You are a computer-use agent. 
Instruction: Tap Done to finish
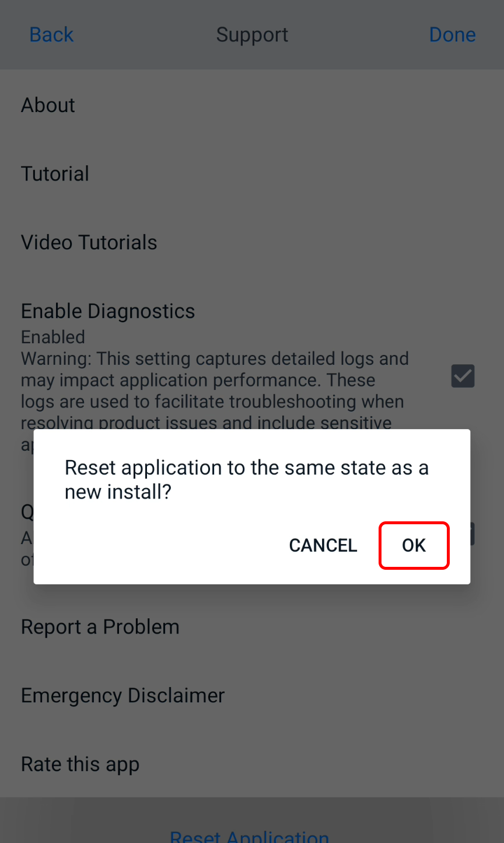click(453, 34)
